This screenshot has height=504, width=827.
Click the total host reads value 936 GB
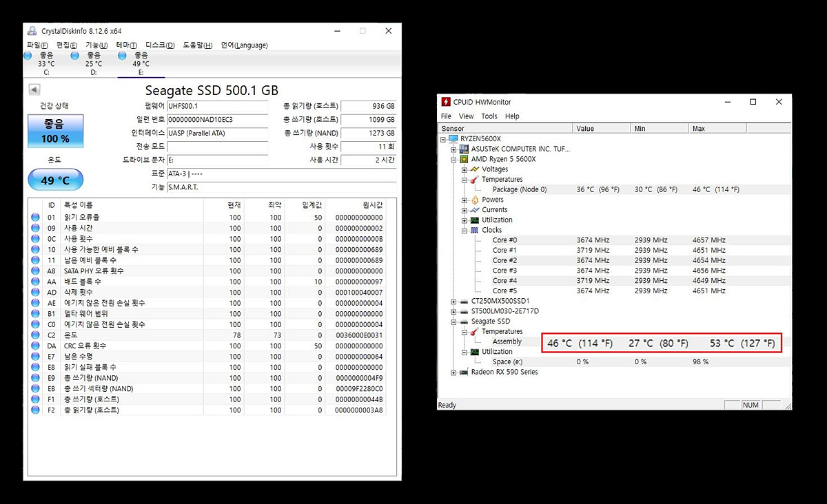[x=369, y=106]
